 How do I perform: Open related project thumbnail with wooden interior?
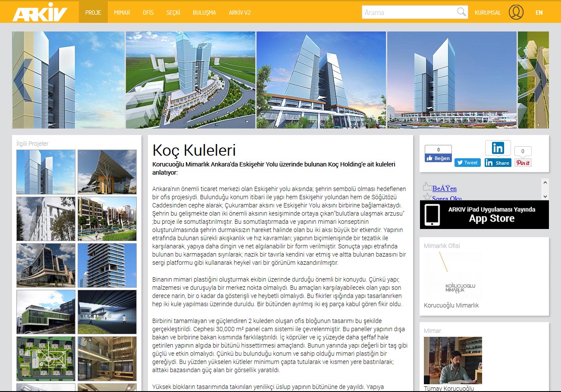tap(107, 358)
